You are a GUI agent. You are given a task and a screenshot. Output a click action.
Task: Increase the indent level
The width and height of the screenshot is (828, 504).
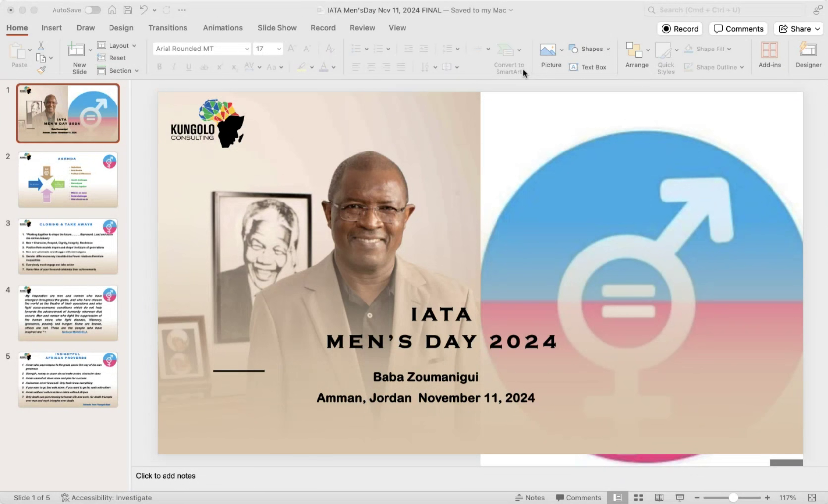coord(424,49)
